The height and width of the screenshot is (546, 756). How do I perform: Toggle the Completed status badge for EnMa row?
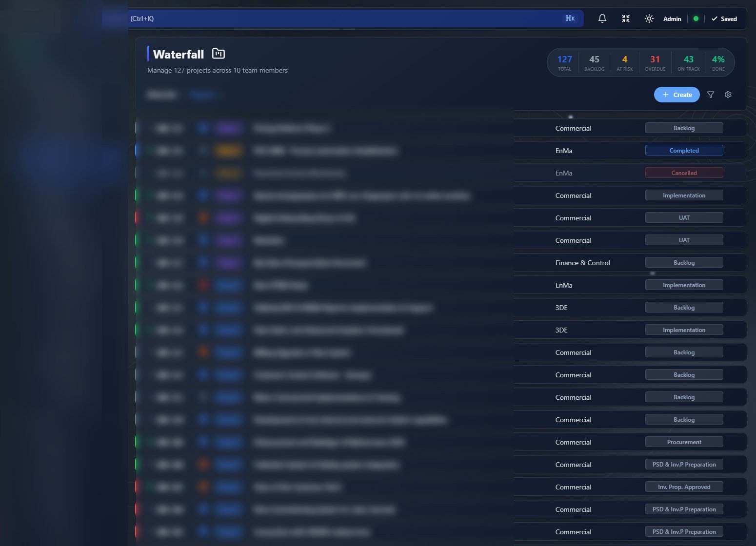pyautogui.click(x=684, y=150)
